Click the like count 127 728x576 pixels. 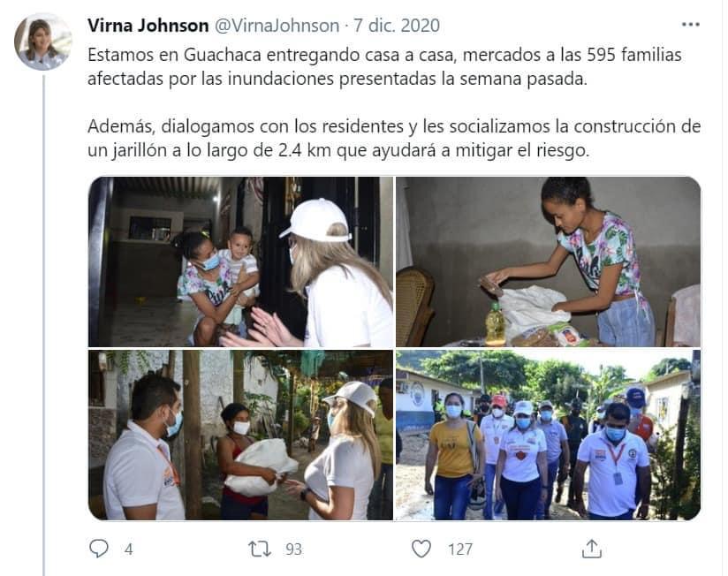460,549
